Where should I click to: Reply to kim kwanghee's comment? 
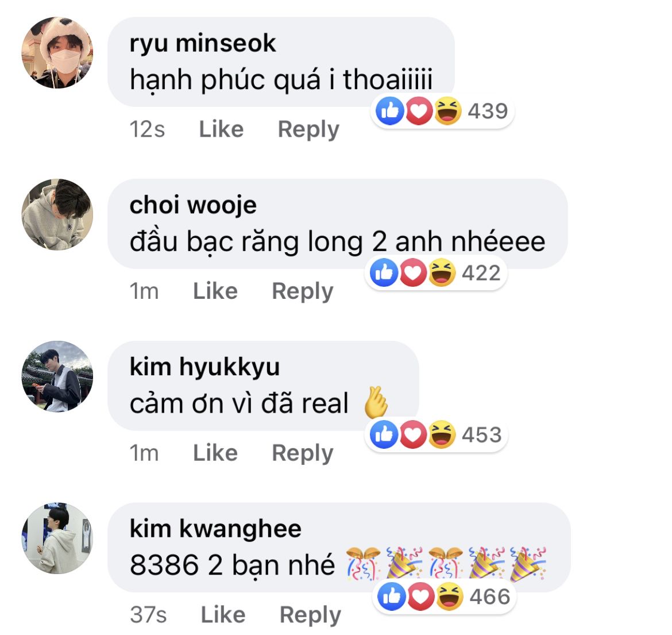click(310, 615)
